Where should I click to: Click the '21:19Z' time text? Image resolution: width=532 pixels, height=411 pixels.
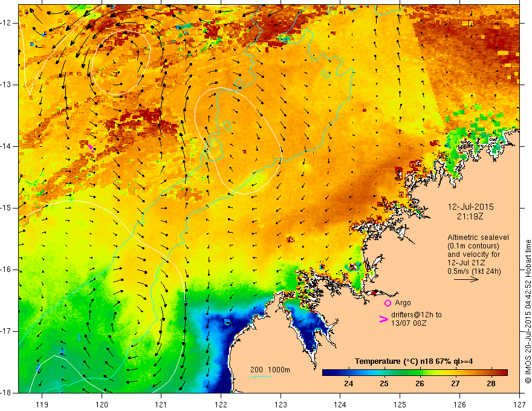470,216
